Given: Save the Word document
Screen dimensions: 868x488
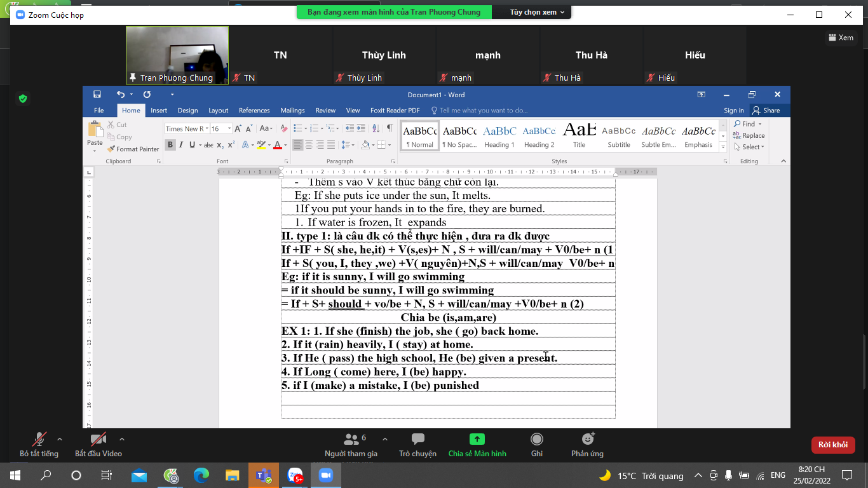Looking at the screenshot, I should tap(97, 95).
